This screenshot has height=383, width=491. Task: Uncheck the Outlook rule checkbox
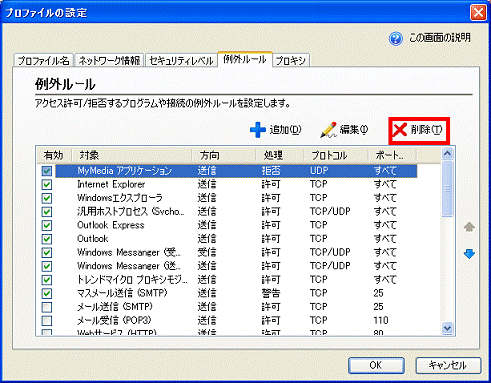coord(47,239)
